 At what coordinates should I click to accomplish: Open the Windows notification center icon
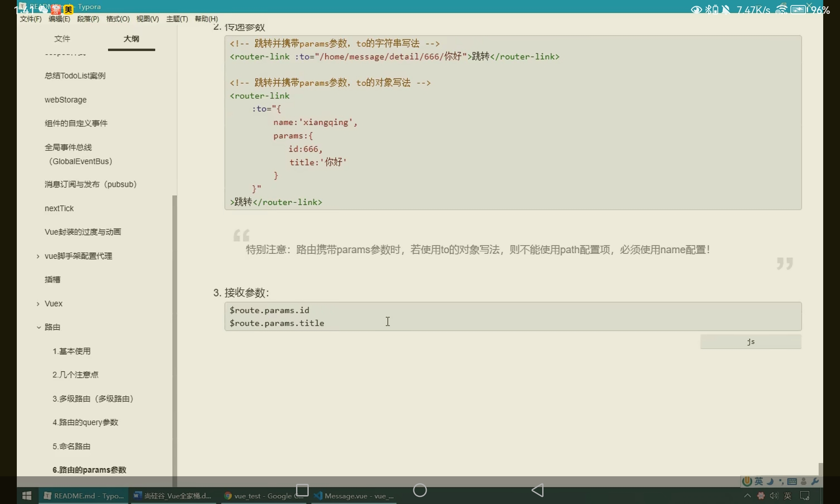point(805,496)
